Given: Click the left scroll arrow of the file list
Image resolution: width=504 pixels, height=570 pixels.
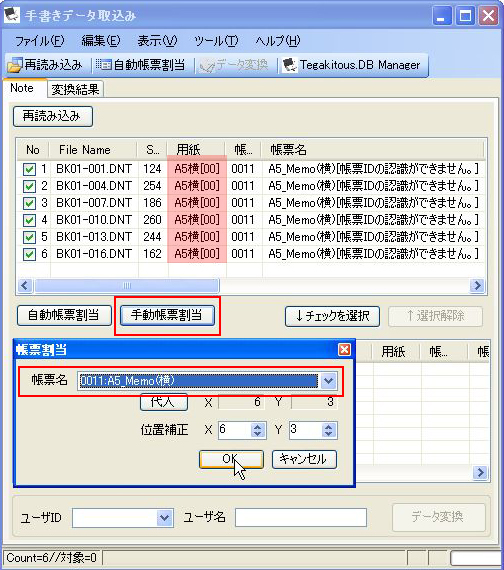Looking at the screenshot, I should (x=25, y=285).
